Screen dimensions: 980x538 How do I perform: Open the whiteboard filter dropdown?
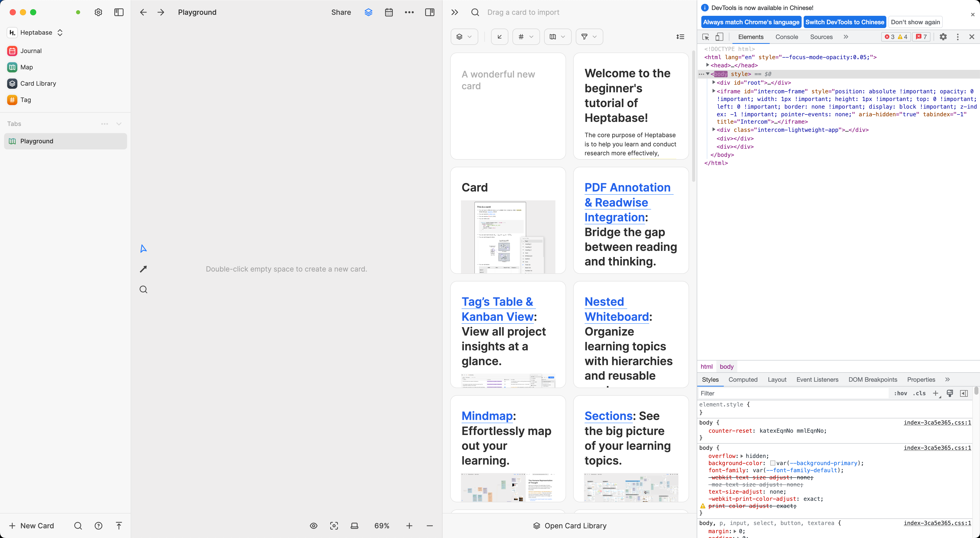[x=558, y=37]
